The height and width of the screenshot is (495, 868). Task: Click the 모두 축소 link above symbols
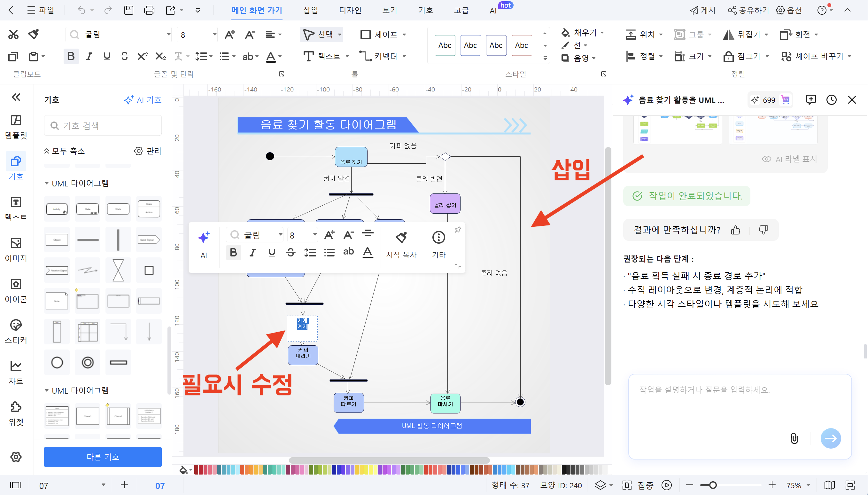[64, 151]
